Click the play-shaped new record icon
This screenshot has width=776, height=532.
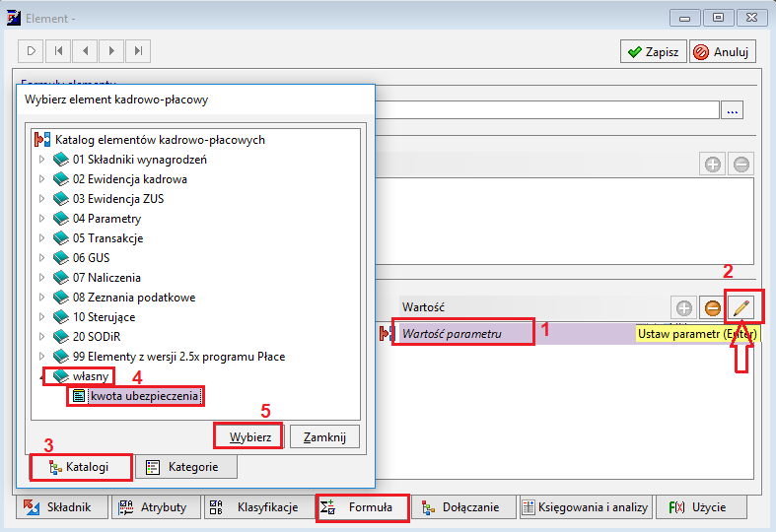(x=32, y=51)
